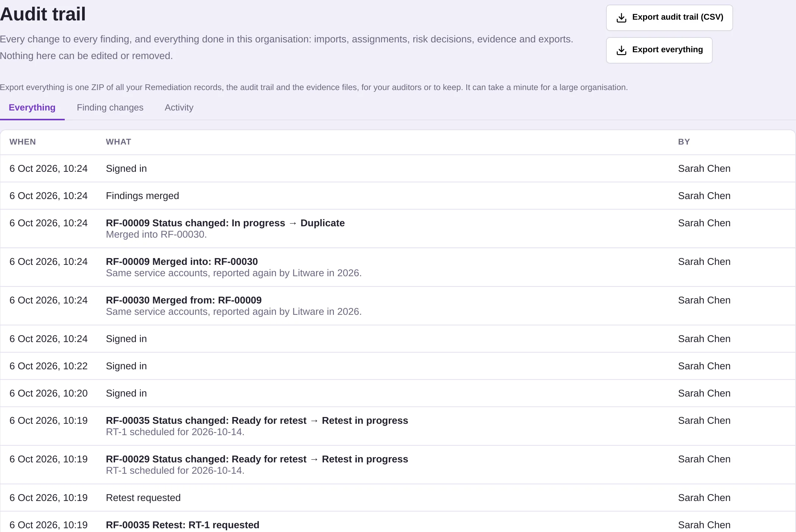Click the Export everything button
The image size is (796, 532).
click(659, 50)
